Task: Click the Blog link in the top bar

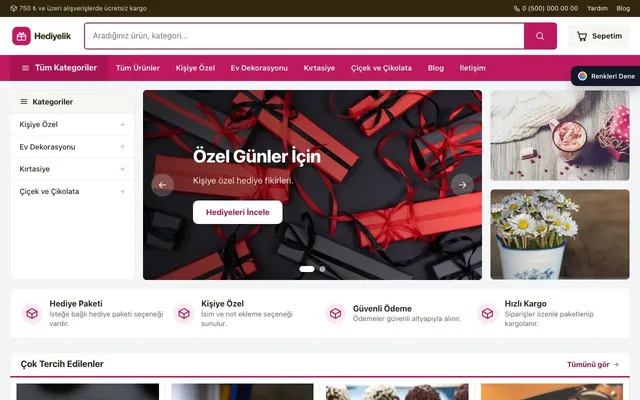Action: point(623,8)
